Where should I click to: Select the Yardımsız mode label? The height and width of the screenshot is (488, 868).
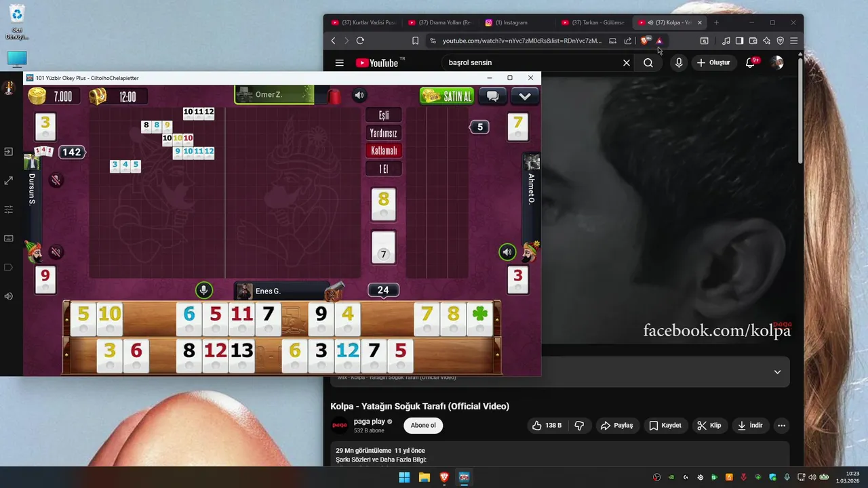tap(384, 133)
